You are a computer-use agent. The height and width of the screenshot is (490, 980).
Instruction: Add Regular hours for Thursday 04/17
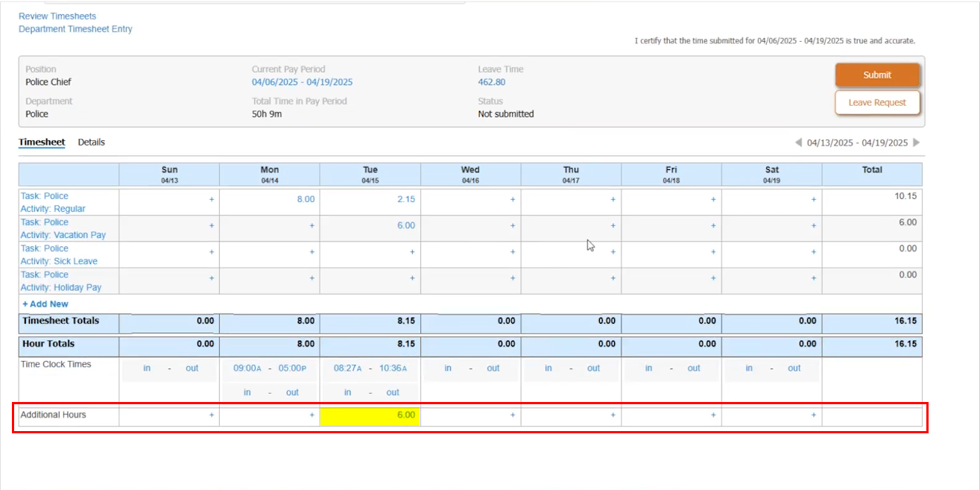613,200
